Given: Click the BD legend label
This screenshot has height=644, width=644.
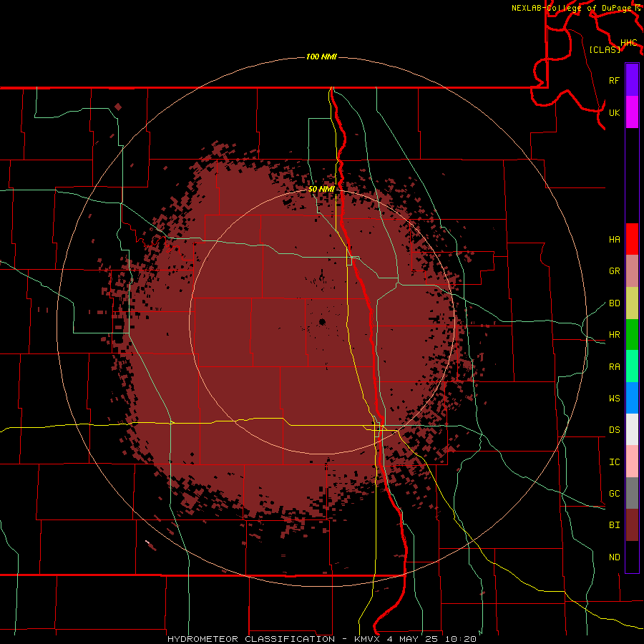Looking at the screenshot, I should click(x=614, y=303).
